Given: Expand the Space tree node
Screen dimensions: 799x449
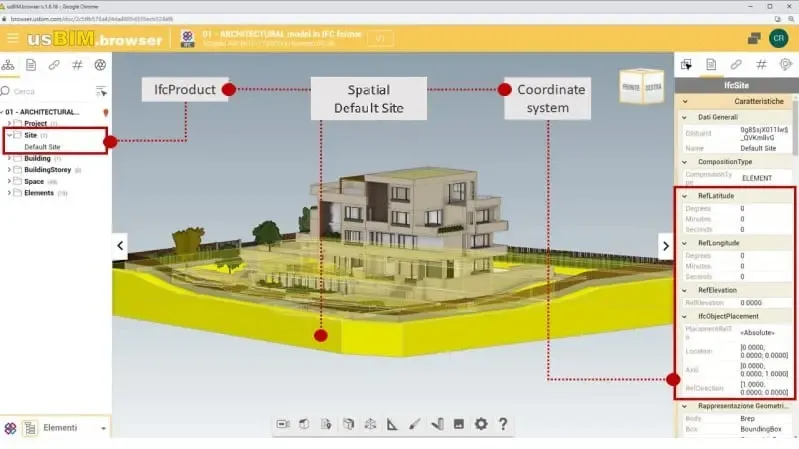Looking at the screenshot, I should click(9, 181).
